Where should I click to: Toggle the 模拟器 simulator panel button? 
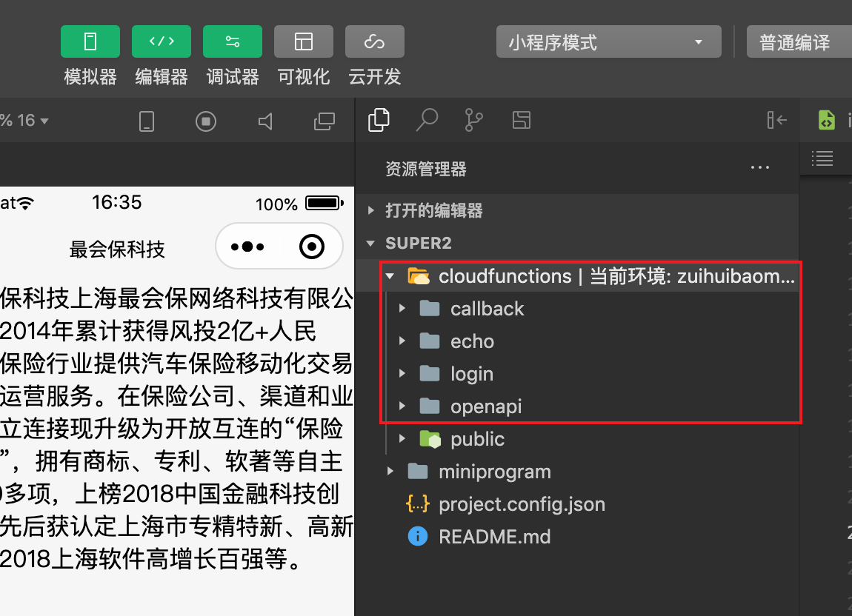click(x=90, y=41)
